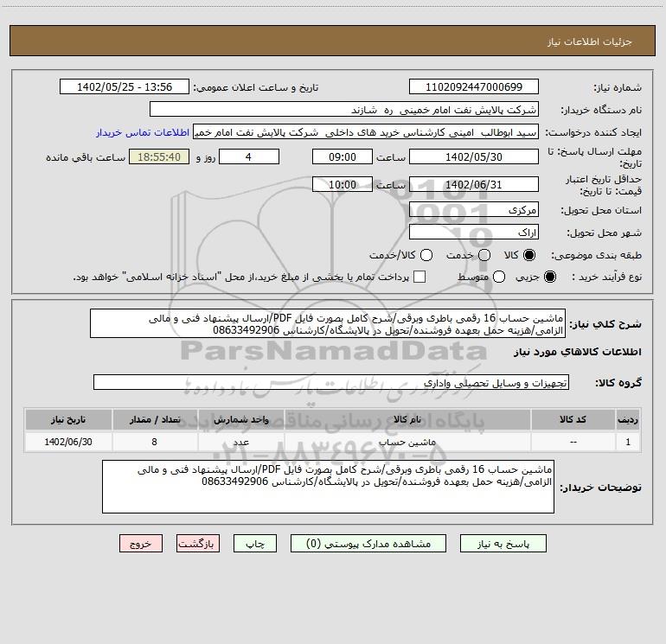
Task: Click the need number field 1102092447000699
Action: (474, 86)
